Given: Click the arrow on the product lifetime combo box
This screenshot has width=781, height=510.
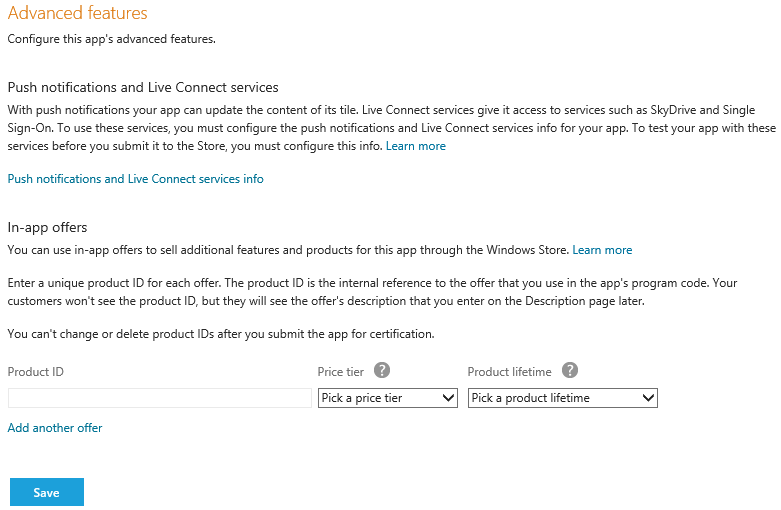Looking at the screenshot, I should click(x=648, y=398).
